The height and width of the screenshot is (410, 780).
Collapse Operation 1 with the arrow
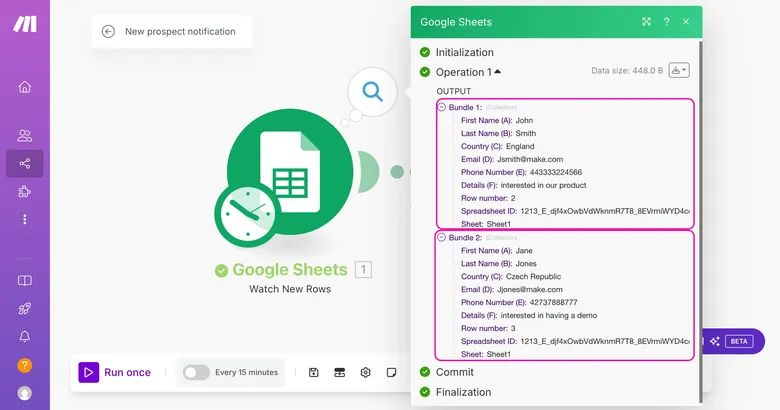point(497,72)
